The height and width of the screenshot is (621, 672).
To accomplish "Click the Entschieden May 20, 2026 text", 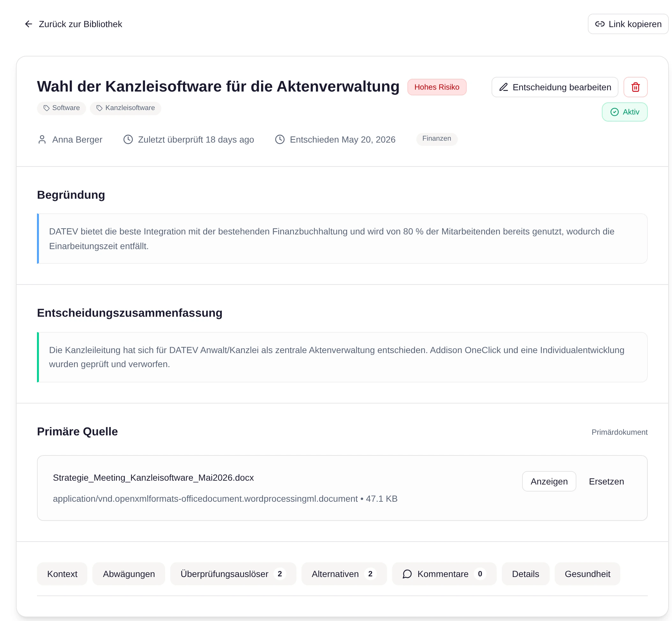I will 343,140.
